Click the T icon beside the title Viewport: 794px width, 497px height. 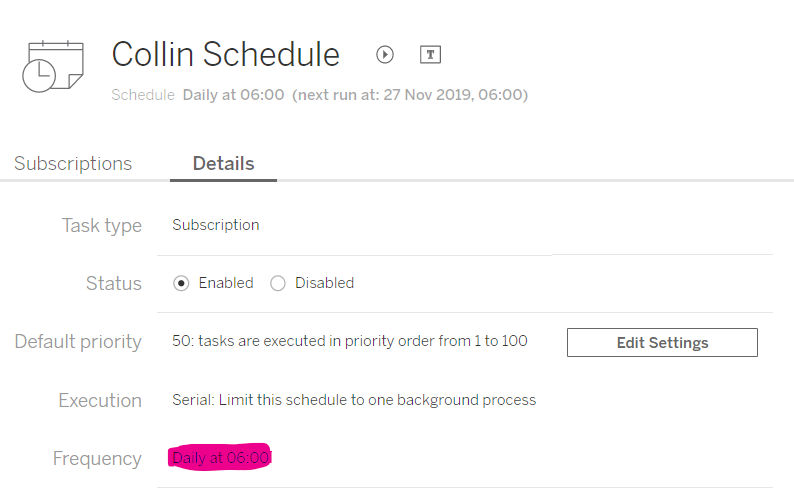point(430,55)
